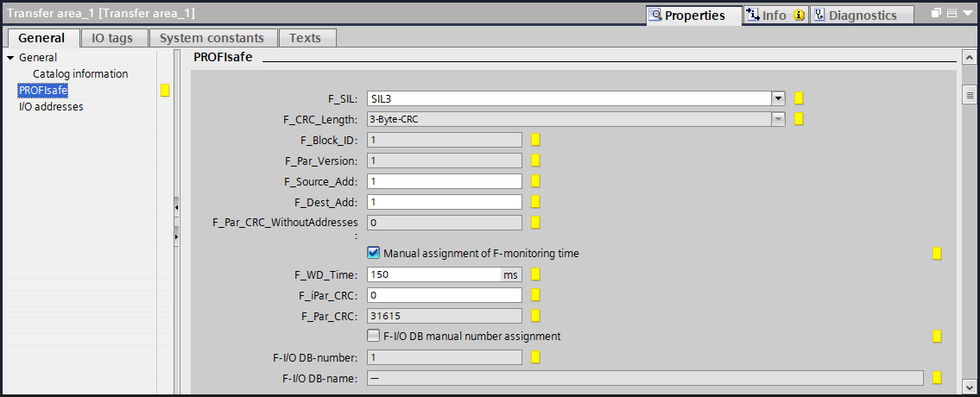Image resolution: width=980 pixels, height=397 pixels.
Task: Collapse the inspector using the header down-arrow
Action: coord(966,14)
